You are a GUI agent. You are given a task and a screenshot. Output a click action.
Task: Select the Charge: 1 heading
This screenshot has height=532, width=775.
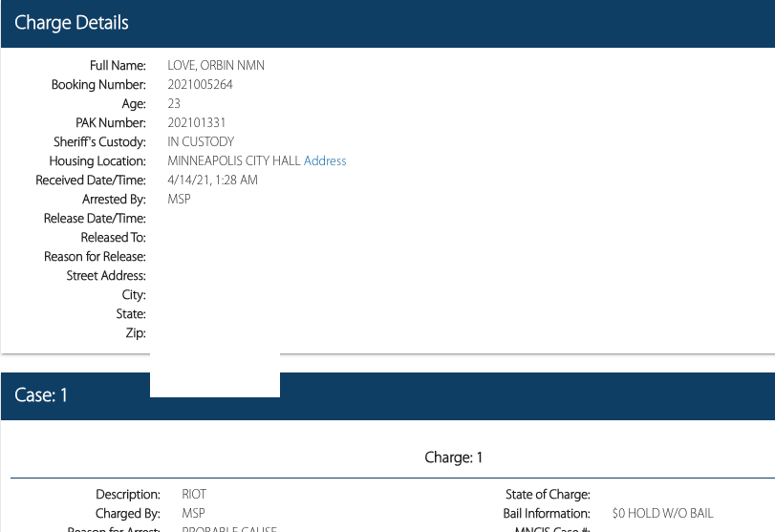[x=453, y=458]
